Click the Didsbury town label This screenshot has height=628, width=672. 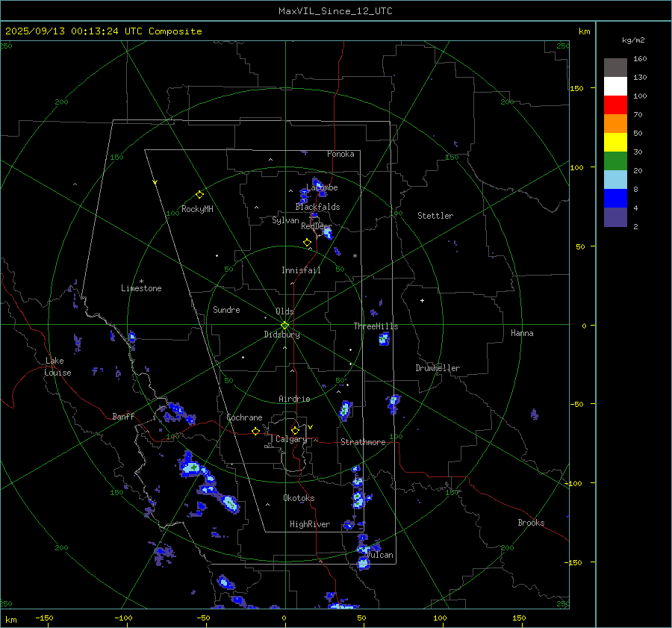281,335
